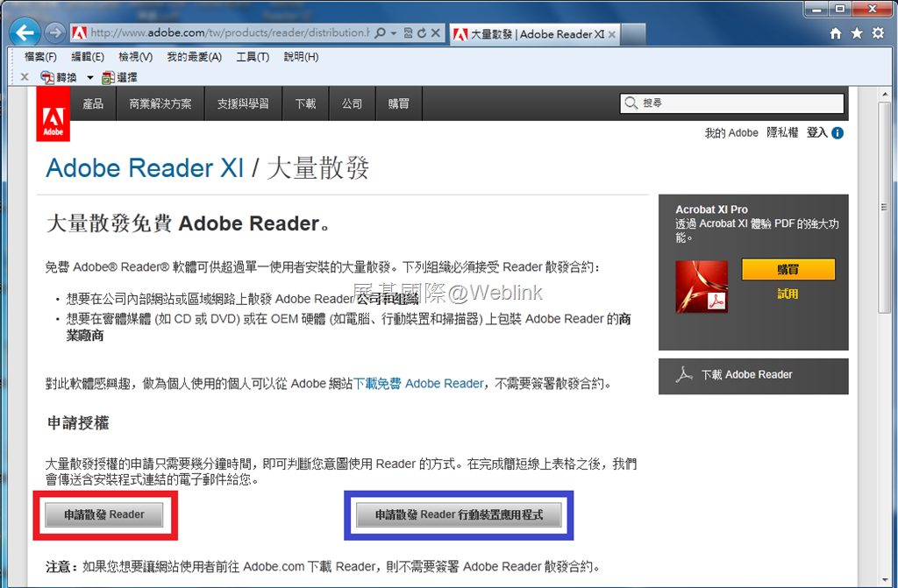Go back with the browser back arrow
Screen dimensions: 898x588
point(25,32)
